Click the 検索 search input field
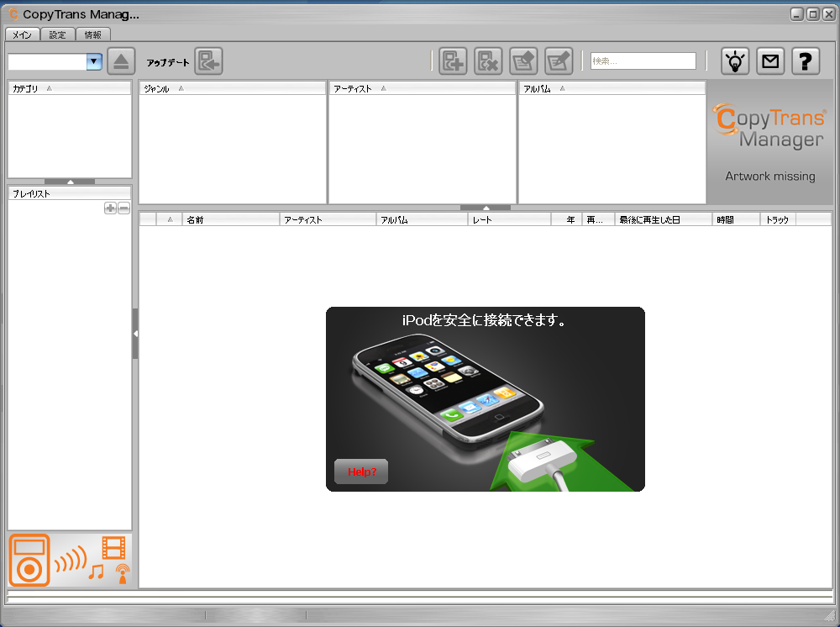The image size is (840, 627). point(643,61)
